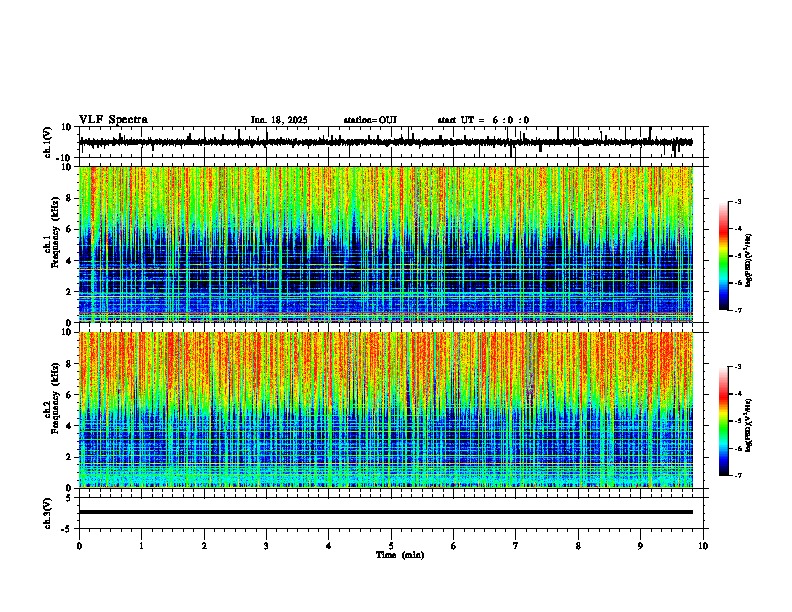Click the "6" kHz tick on ch.2 frequency axis
This screenshot has width=792, height=612.
(x=70, y=394)
